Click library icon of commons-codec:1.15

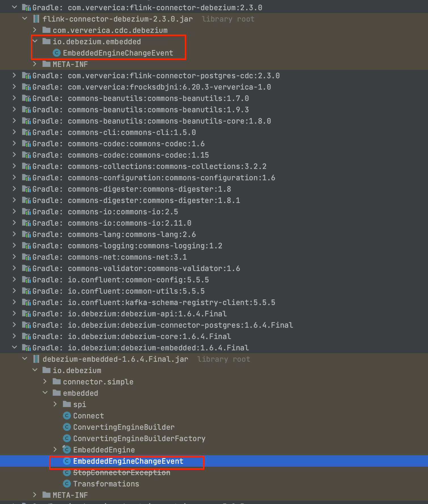pyautogui.click(x=26, y=155)
